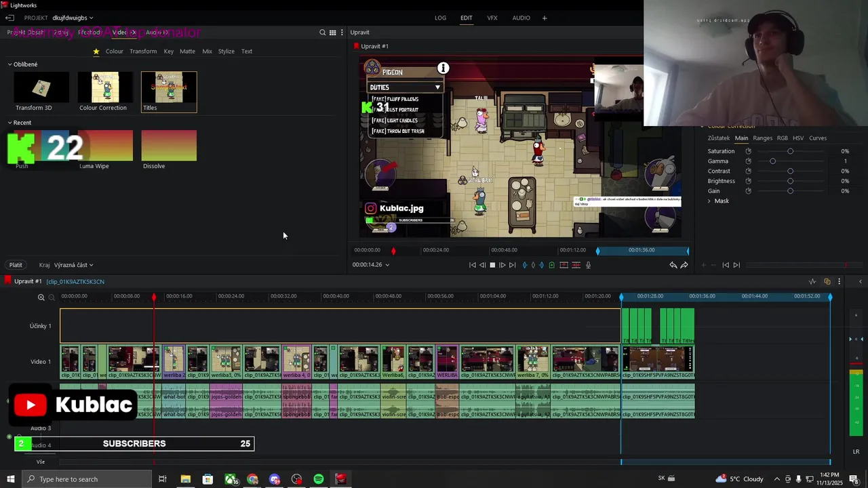
Task: Enable keyframing for Gamma stopwatch
Action: click(749, 161)
